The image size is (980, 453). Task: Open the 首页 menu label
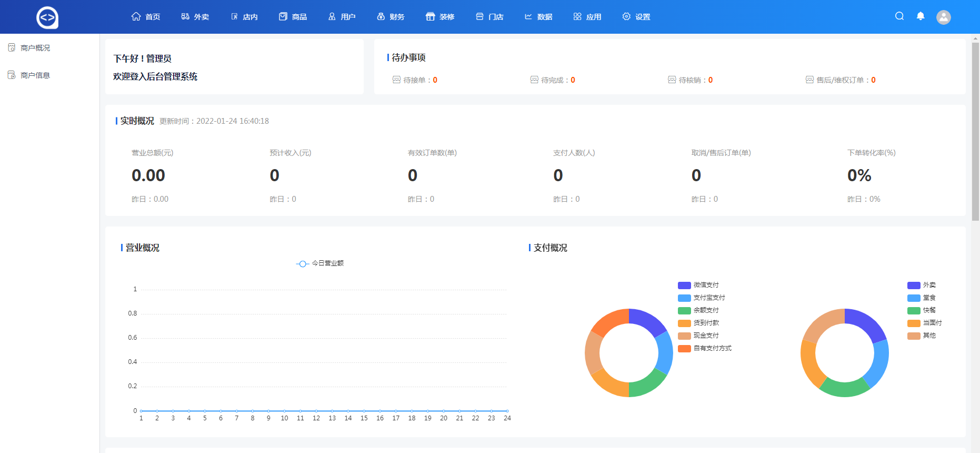153,17
